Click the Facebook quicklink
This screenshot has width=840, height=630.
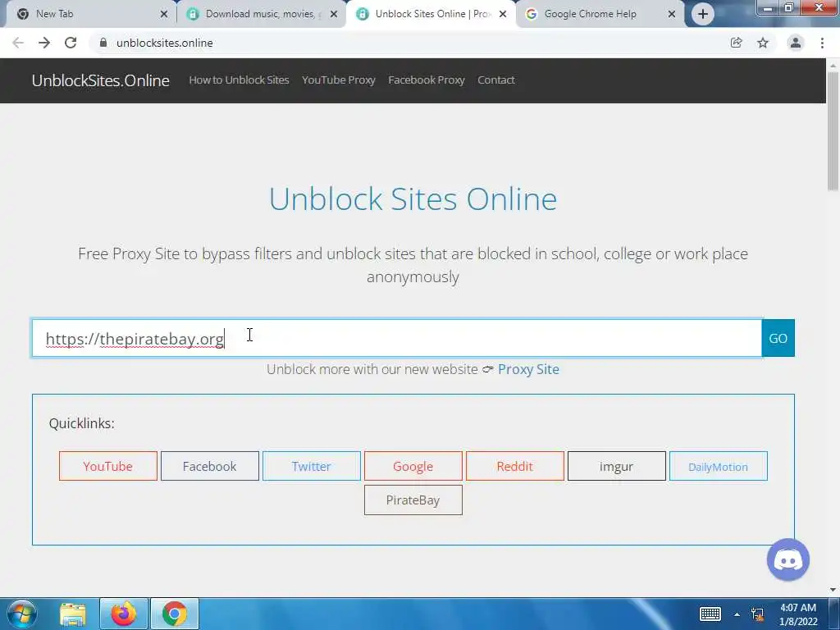[210, 466]
